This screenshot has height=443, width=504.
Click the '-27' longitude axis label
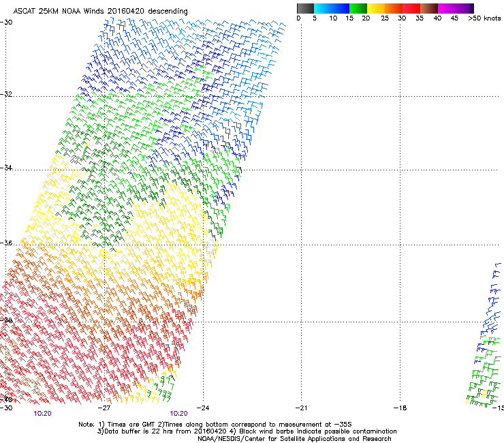104,408
